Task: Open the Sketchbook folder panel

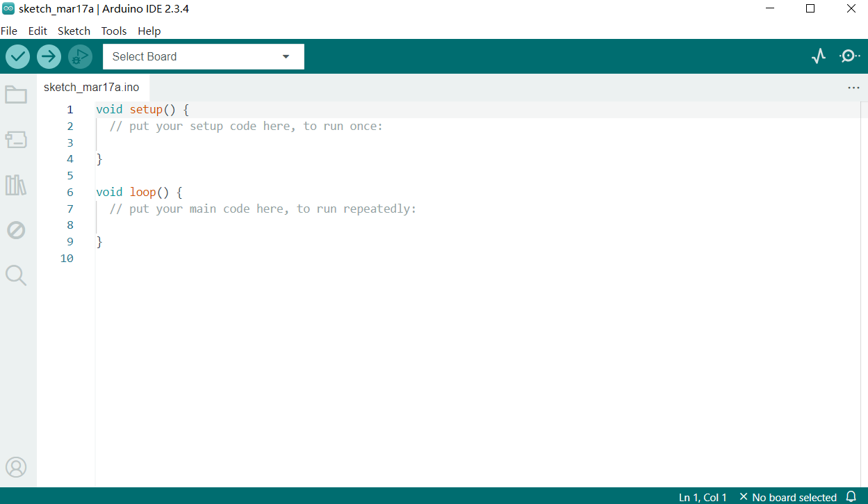Action: pyautogui.click(x=16, y=95)
